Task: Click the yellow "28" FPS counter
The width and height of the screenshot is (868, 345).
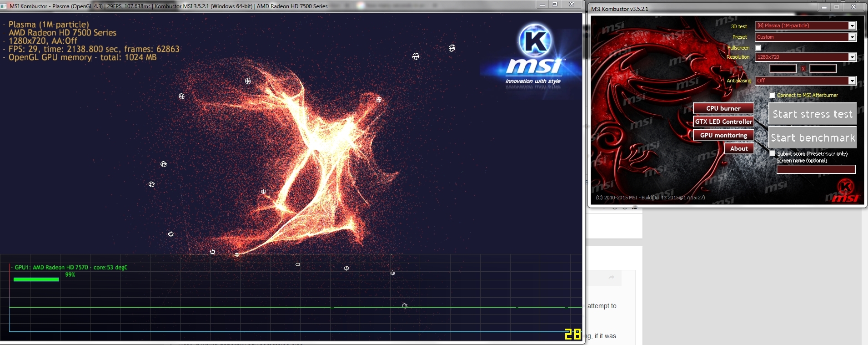Action: click(573, 334)
